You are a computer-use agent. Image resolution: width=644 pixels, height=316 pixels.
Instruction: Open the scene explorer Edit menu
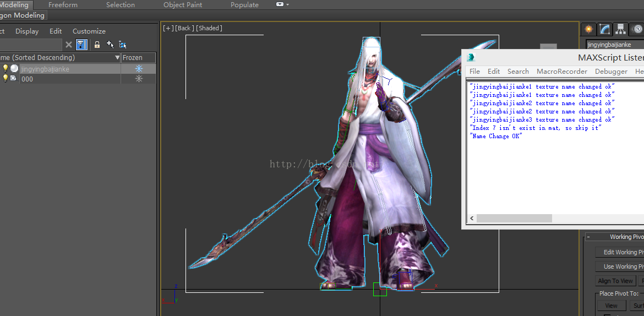tap(56, 31)
